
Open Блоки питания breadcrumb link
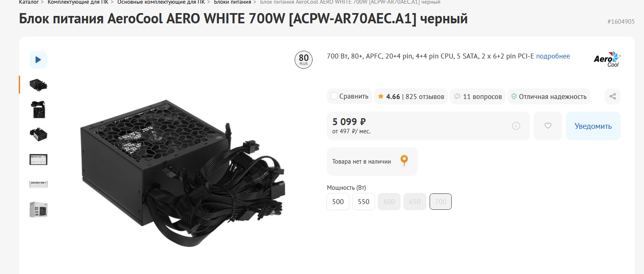(232, 2)
